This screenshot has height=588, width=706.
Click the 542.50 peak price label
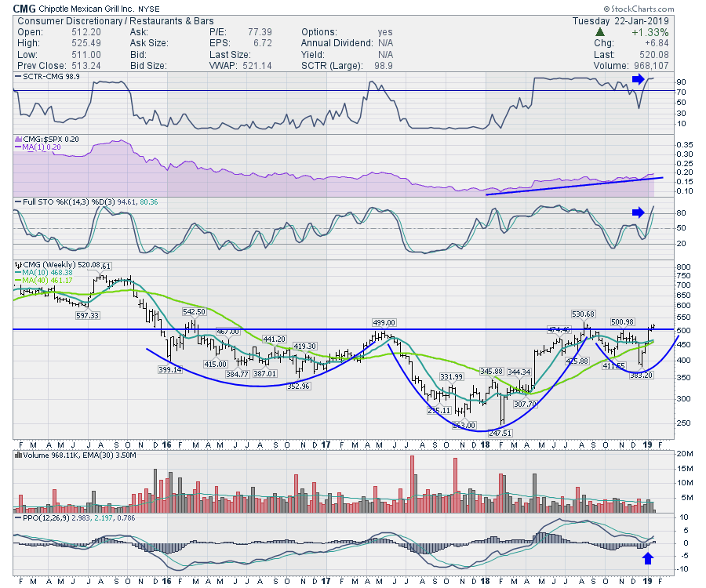point(194,312)
